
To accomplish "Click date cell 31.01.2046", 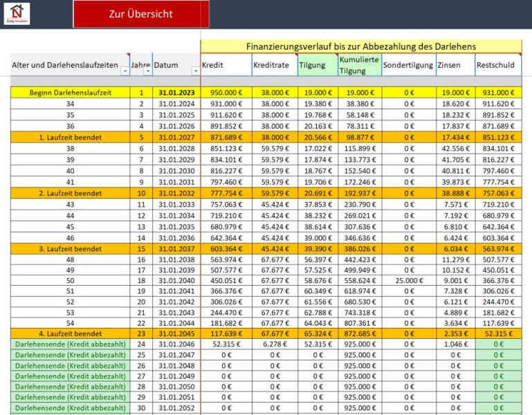I will 176,344.
